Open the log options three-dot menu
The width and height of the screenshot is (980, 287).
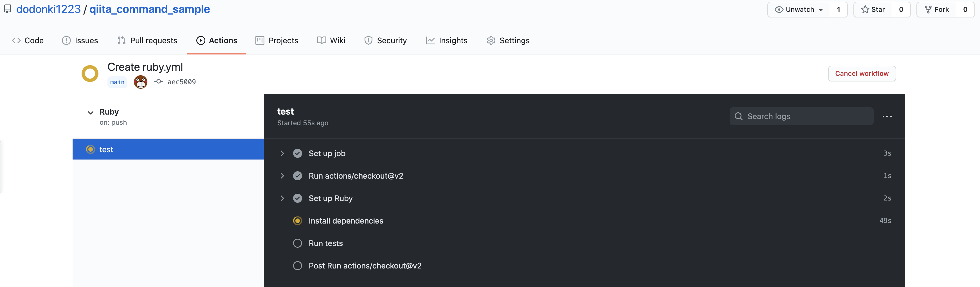click(x=887, y=117)
